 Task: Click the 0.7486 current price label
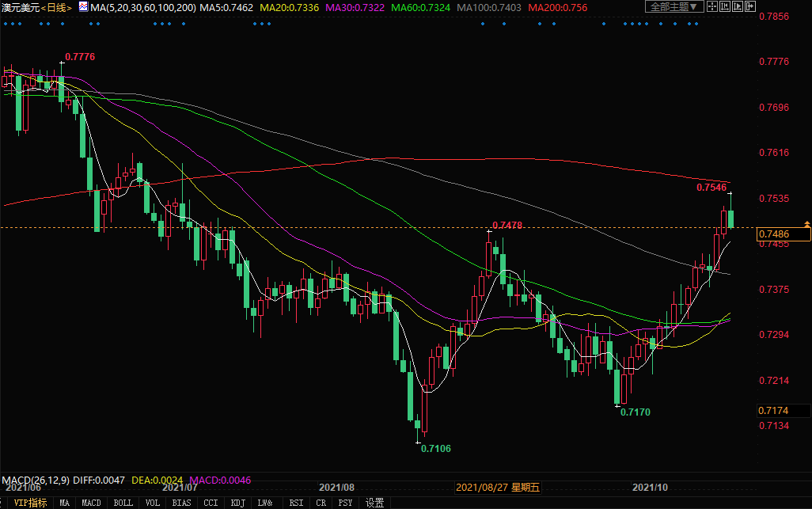[x=783, y=234]
